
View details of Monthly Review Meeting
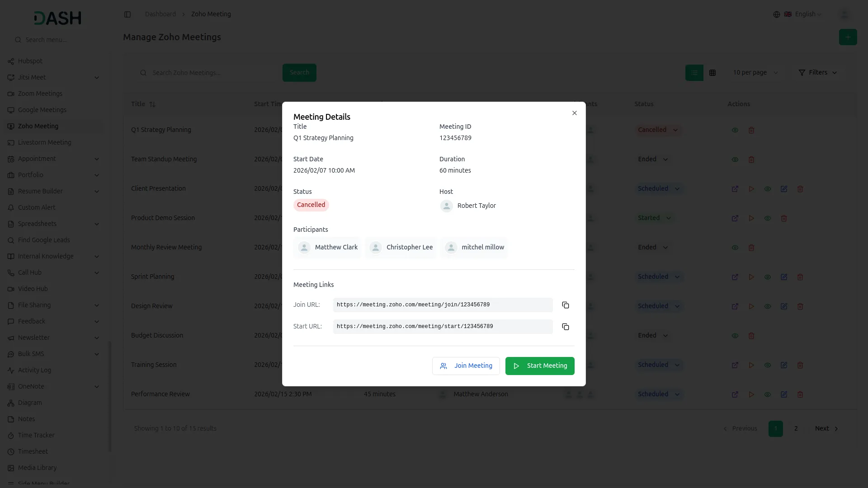[x=735, y=248]
